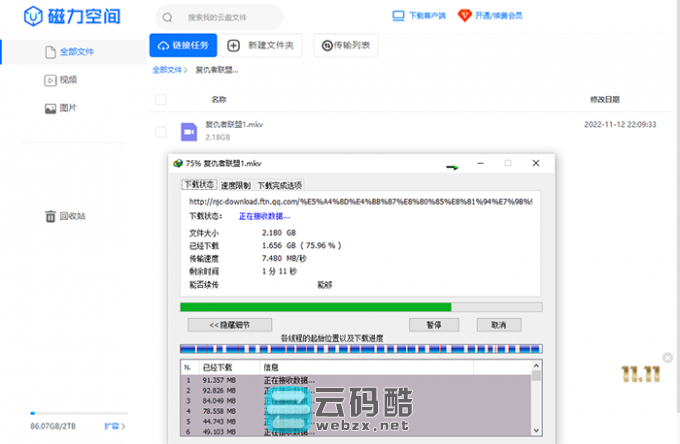The height and width of the screenshot is (444, 680).
Task: Switch to the 速度限制 tab
Action: [x=235, y=185]
